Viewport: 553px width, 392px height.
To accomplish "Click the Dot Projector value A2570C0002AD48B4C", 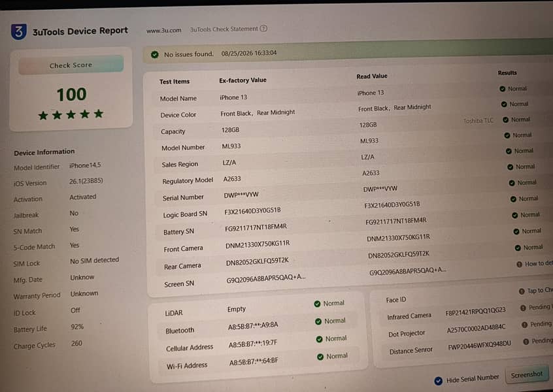I will [476, 329].
